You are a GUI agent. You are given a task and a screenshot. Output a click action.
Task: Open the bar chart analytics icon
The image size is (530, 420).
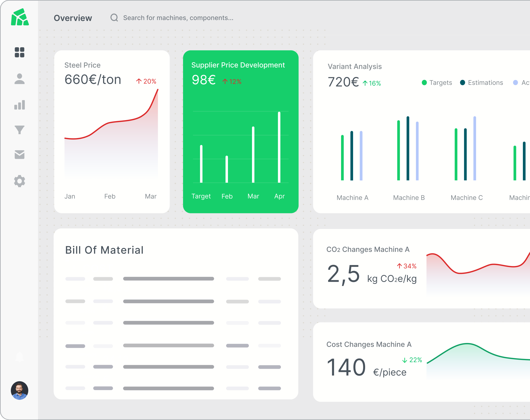point(19,105)
